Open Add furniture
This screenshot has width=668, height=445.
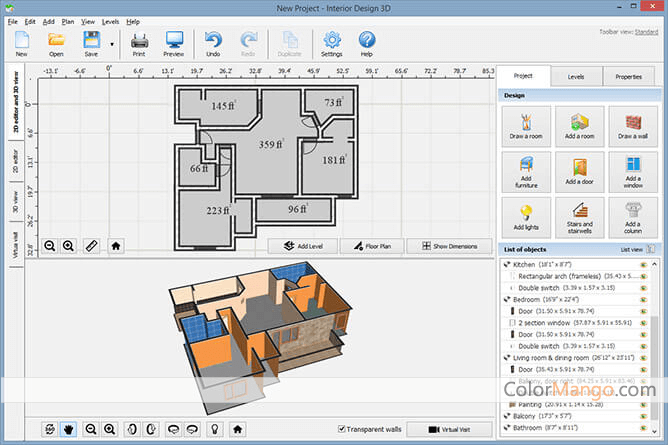(x=526, y=172)
